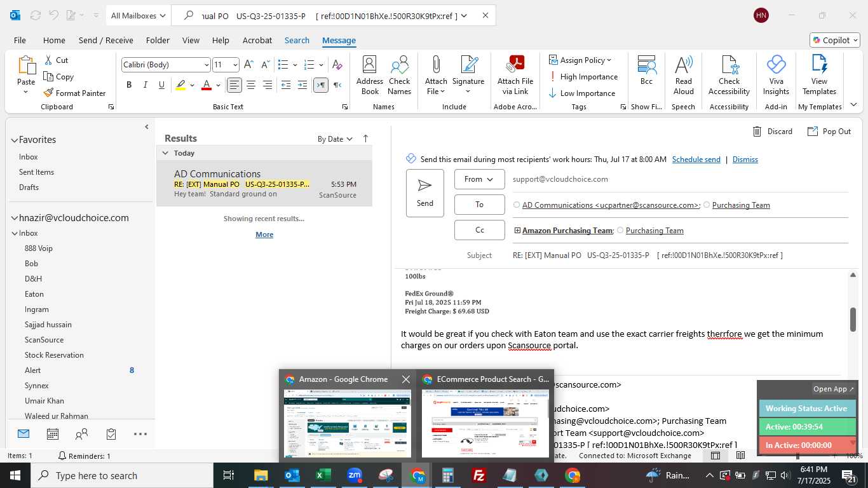Screen dimensions: 868x488
Task: Clear all formatting with the eraser A icon
Action: [337, 64]
